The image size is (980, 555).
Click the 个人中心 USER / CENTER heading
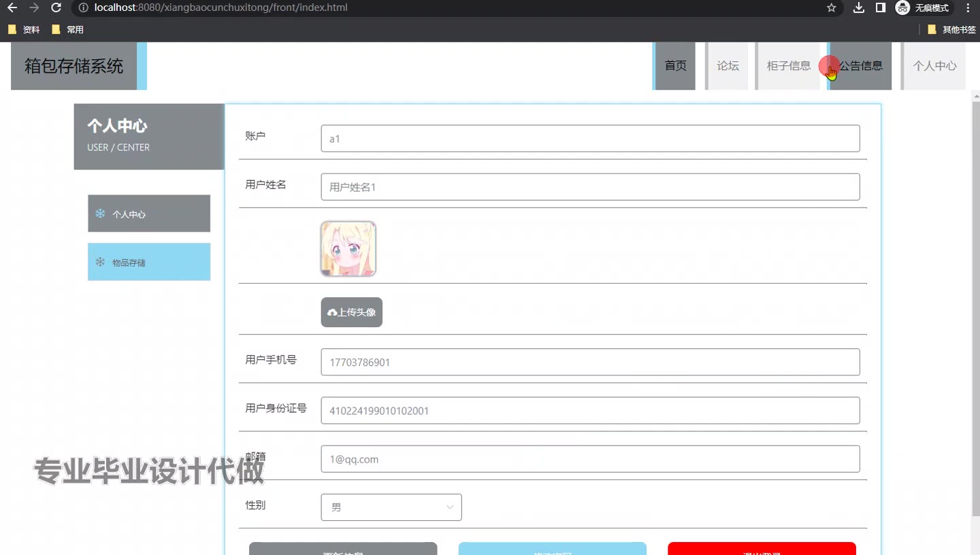pos(149,136)
